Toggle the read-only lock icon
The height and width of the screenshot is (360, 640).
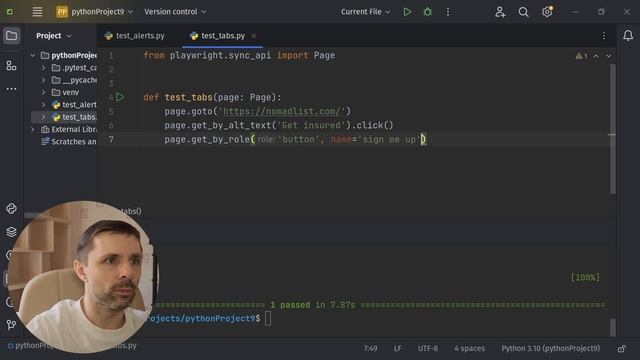coord(621,349)
